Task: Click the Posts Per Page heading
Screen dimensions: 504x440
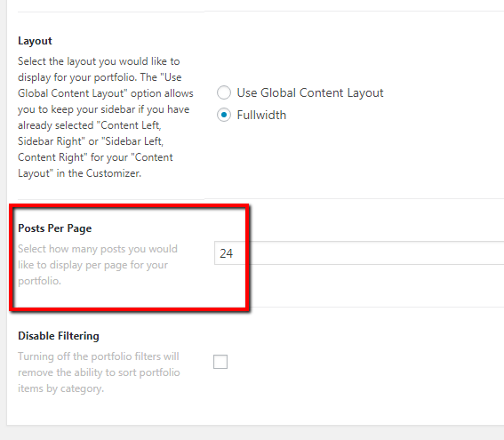Action: tap(54, 228)
